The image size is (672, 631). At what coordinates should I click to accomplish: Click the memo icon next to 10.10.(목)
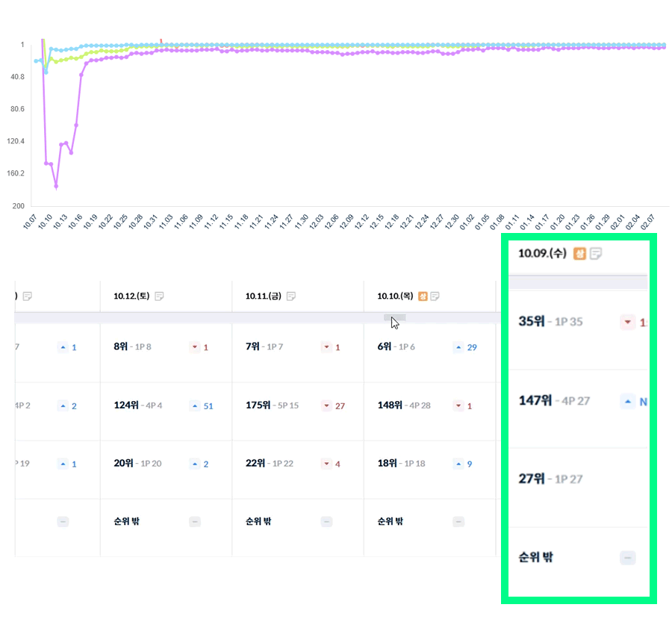tap(435, 296)
